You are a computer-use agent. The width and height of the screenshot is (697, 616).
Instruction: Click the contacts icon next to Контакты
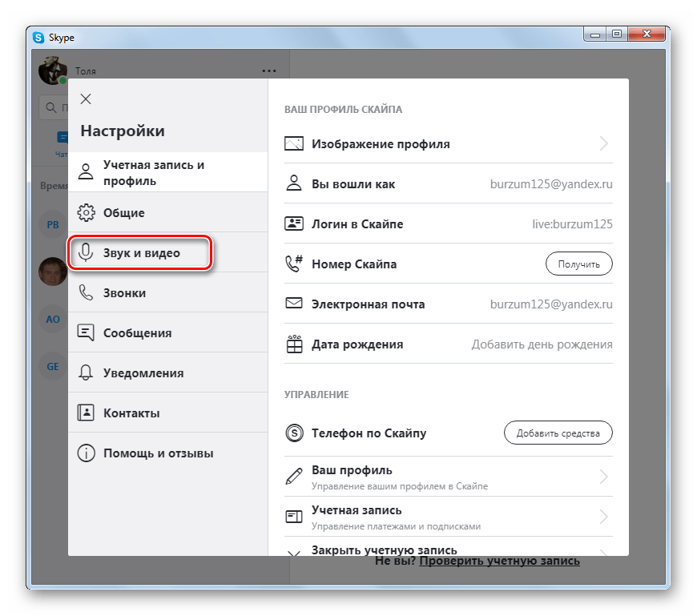pyautogui.click(x=86, y=413)
